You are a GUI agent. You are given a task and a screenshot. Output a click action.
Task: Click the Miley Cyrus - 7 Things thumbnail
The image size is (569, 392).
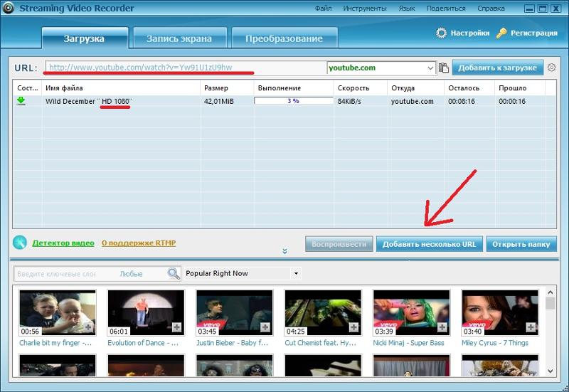tap(500, 312)
